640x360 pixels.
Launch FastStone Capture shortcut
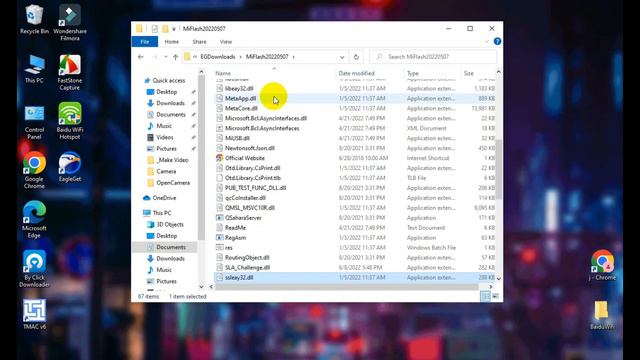coord(70,72)
